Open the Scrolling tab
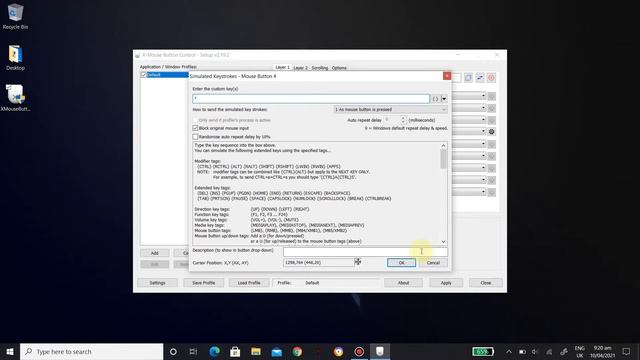The width and height of the screenshot is (640, 360). click(320, 68)
